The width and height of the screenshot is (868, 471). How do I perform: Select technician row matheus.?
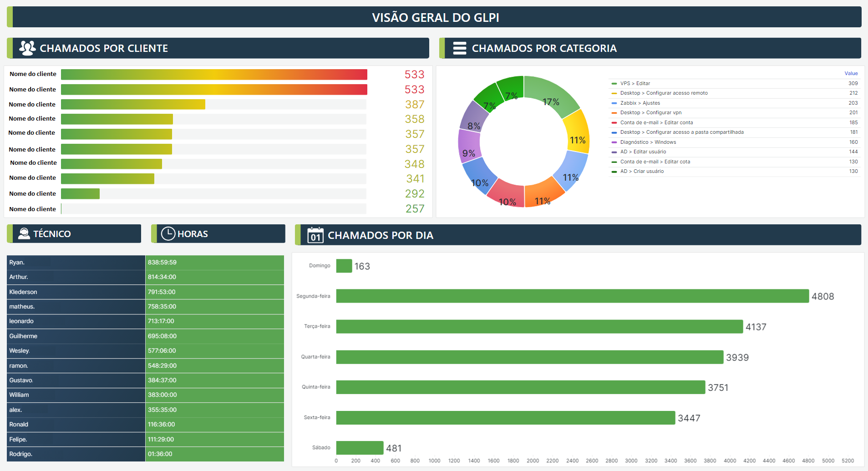coord(76,307)
